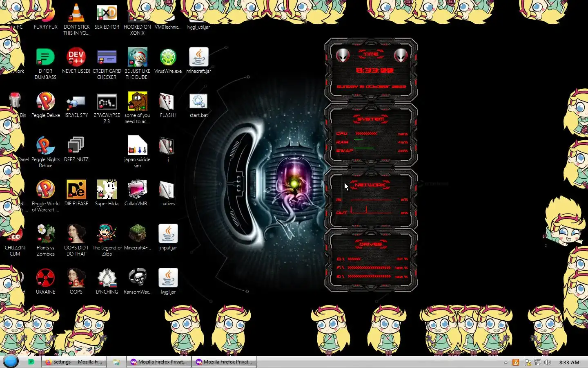Screen dimensions: 588x368
Task: Click the F:\ drive usage bar
Action: 369,267
